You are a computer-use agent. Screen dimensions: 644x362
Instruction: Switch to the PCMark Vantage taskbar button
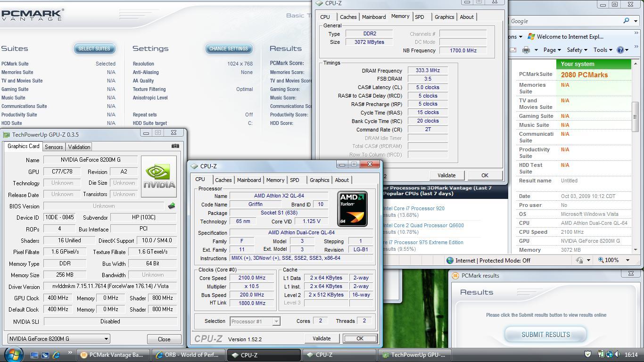pyautogui.click(x=113, y=355)
